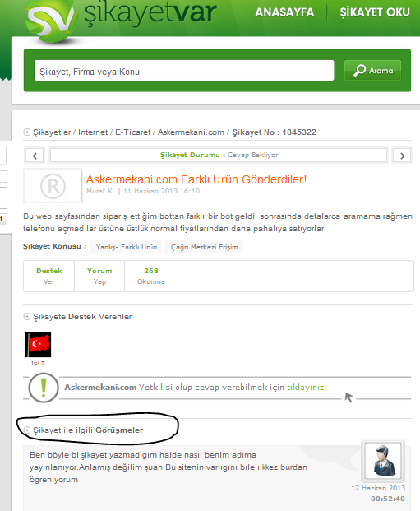Click the registered-trademark company logo thumbnail

click(x=53, y=186)
